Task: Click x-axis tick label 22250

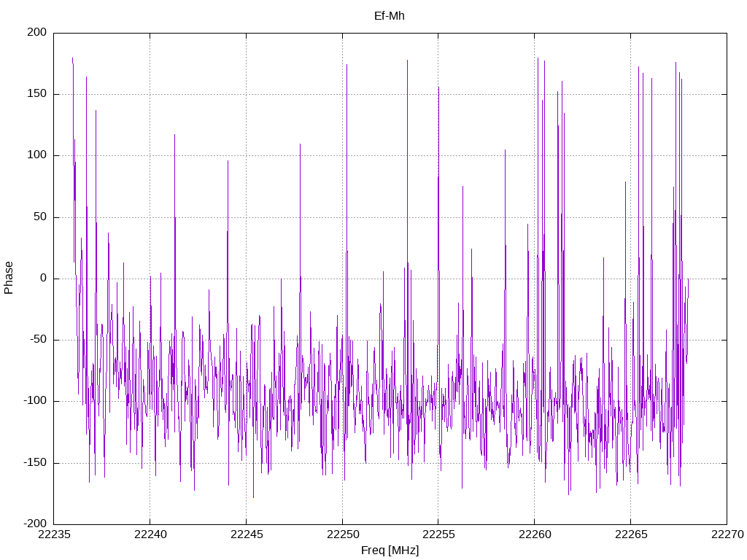Action: 343,534
